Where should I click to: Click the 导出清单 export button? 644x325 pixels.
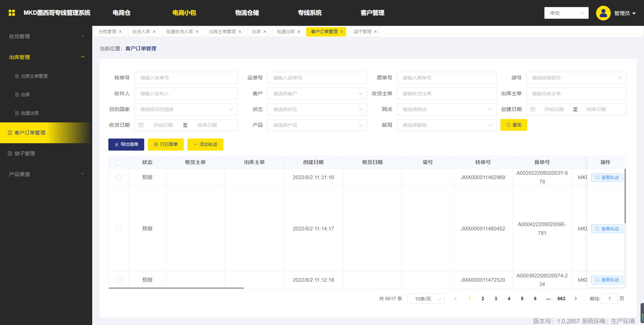tap(126, 145)
